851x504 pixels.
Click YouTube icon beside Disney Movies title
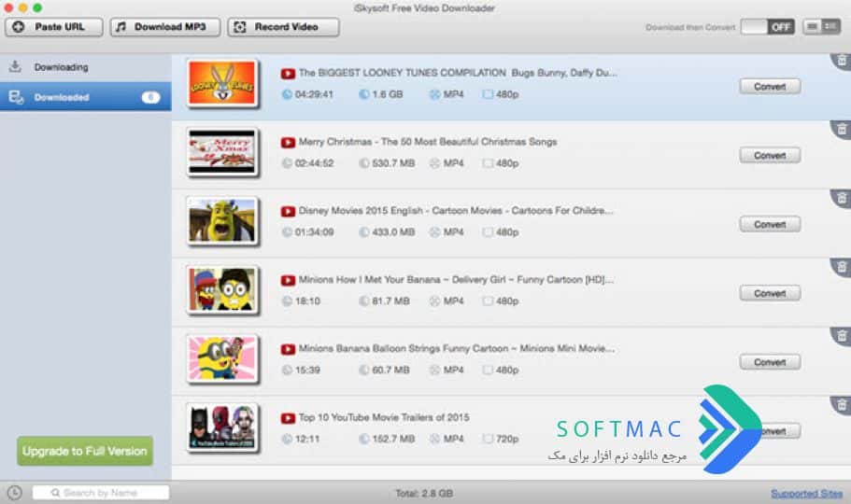(288, 211)
